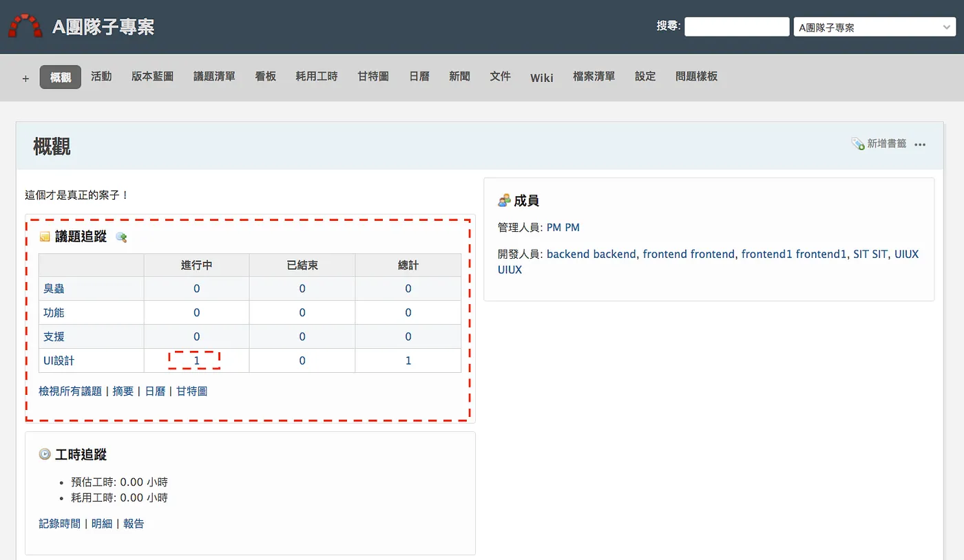The width and height of the screenshot is (964, 560).
Task: View the 新聞 tab
Action: [459, 76]
